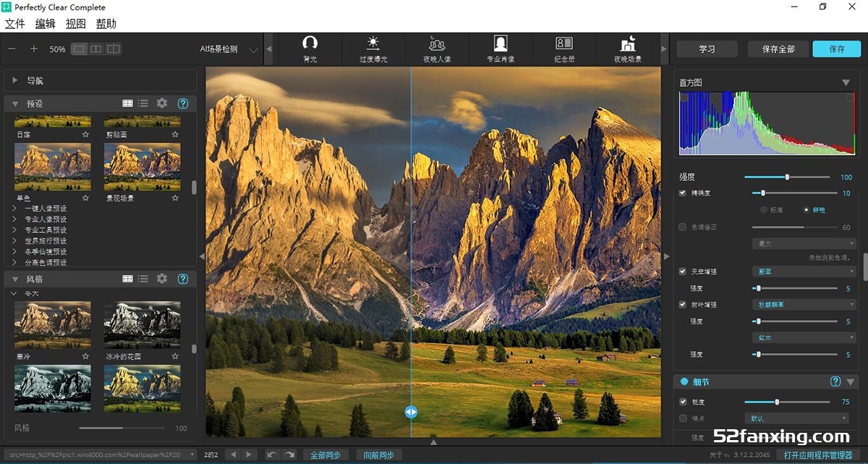Open the 编辑 menu
The height and width of the screenshot is (464, 868).
pyautogui.click(x=46, y=24)
